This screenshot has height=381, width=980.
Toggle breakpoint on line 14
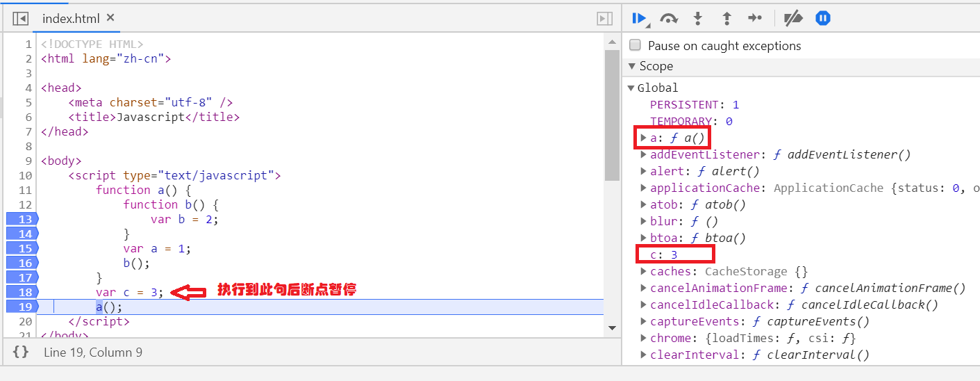[22, 234]
